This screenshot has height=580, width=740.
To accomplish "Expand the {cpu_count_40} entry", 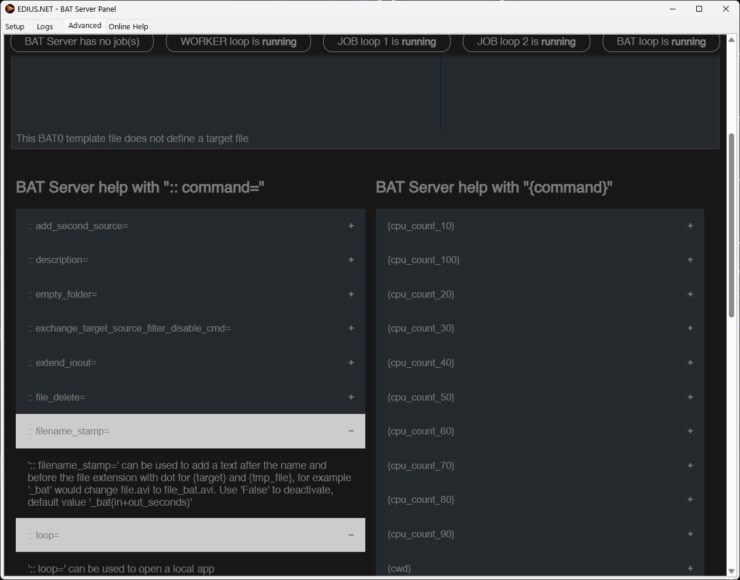I will 540,362.
